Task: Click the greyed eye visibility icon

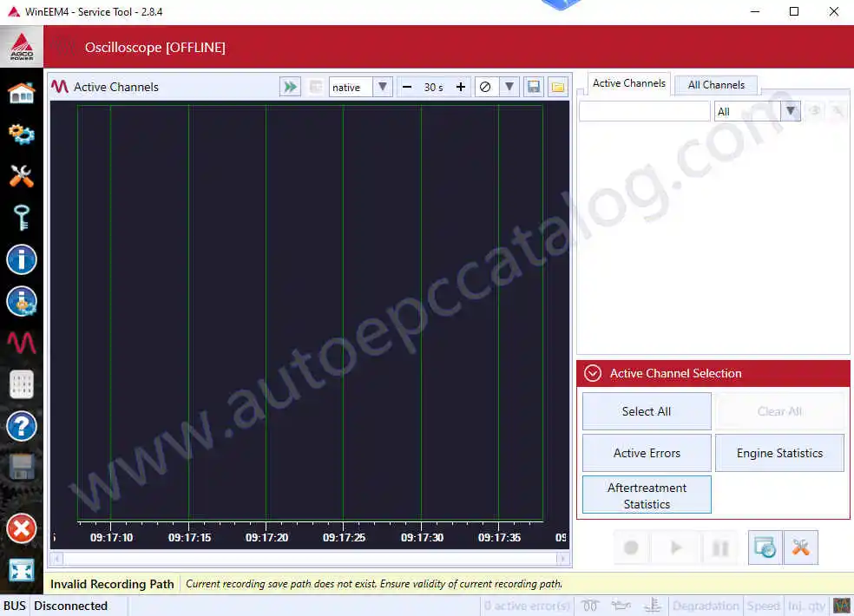Action: point(815,111)
